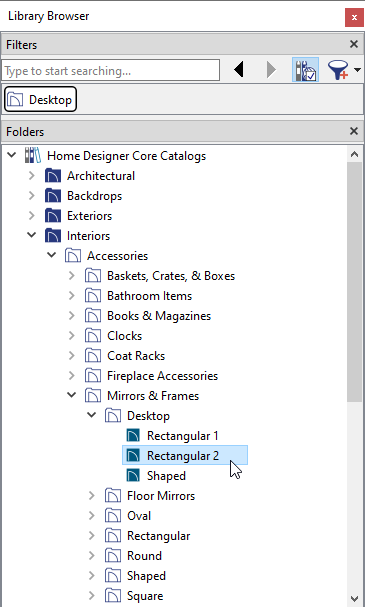Click the Home Designer Core Catalogs books icon
This screenshot has height=607, width=365.
(33, 155)
